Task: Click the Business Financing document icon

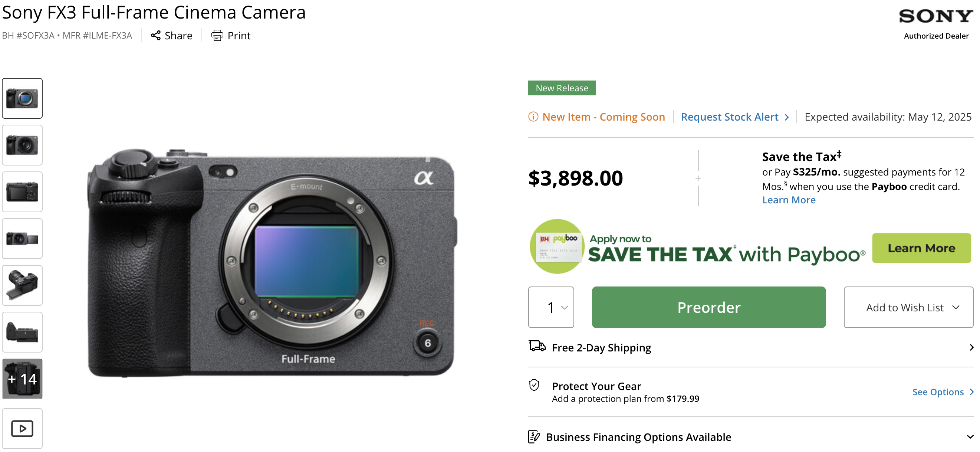Action: pyautogui.click(x=534, y=437)
